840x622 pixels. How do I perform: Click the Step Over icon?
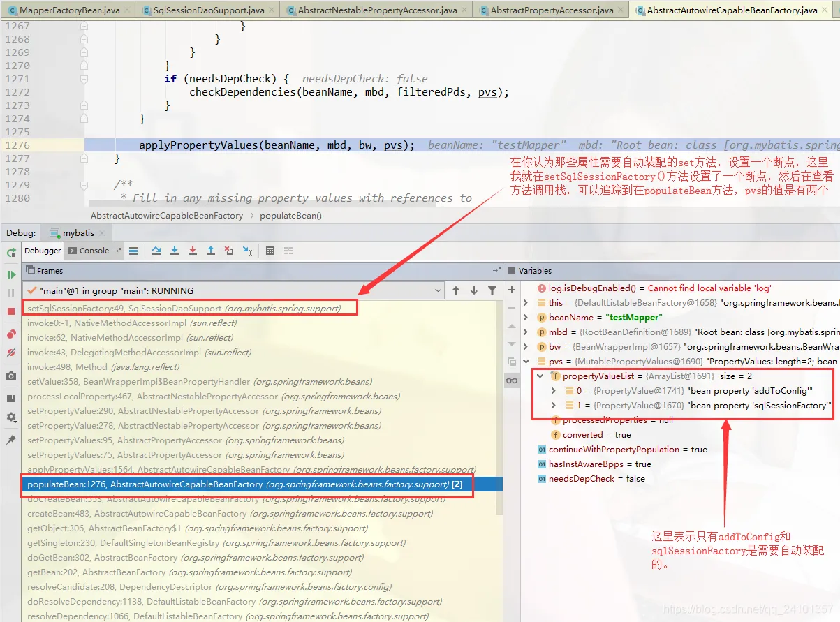pyautogui.click(x=156, y=251)
